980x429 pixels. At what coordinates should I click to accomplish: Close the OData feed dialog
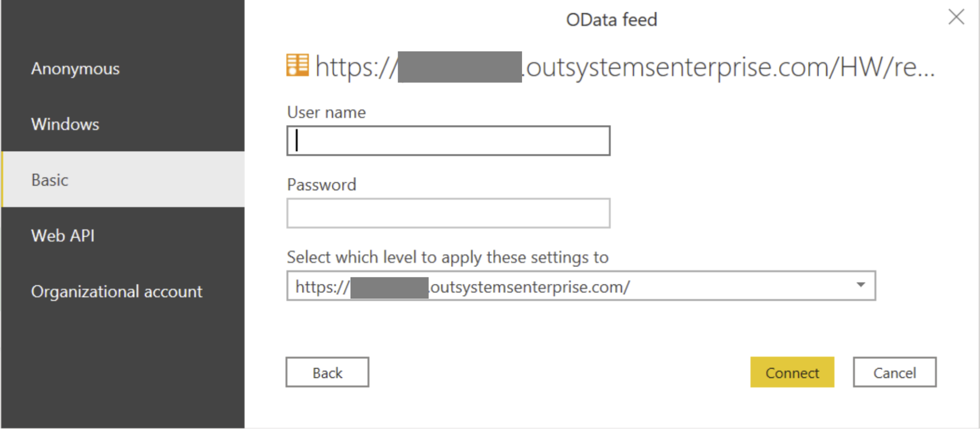coord(956,17)
